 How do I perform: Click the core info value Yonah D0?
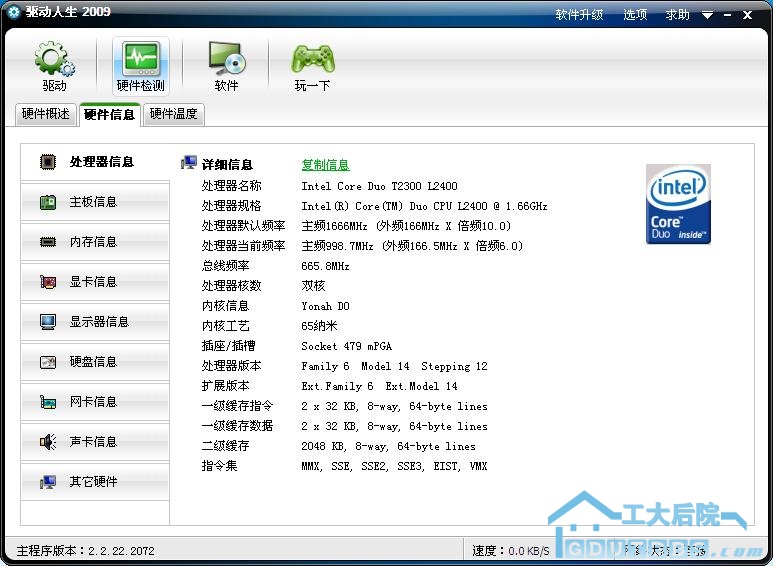(x=325, y=306)
